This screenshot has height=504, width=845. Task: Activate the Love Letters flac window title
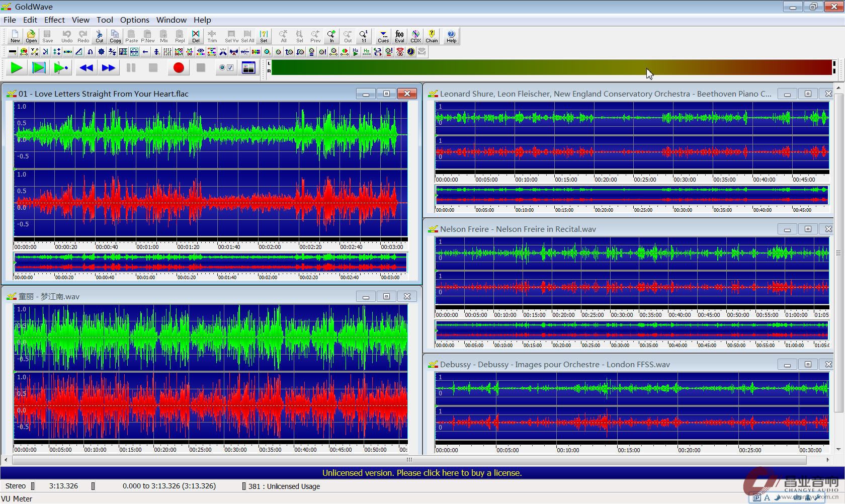pyautogui.click(x=104, y=94)
